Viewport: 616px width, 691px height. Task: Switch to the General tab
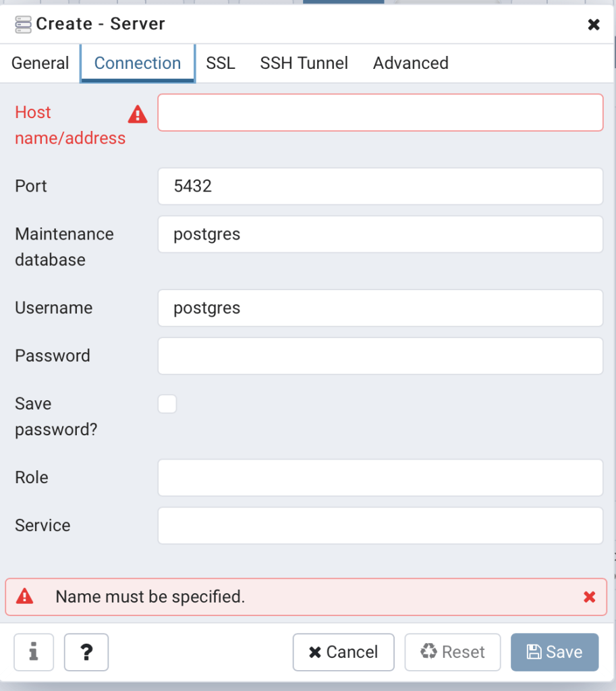[x=40, y=63]
